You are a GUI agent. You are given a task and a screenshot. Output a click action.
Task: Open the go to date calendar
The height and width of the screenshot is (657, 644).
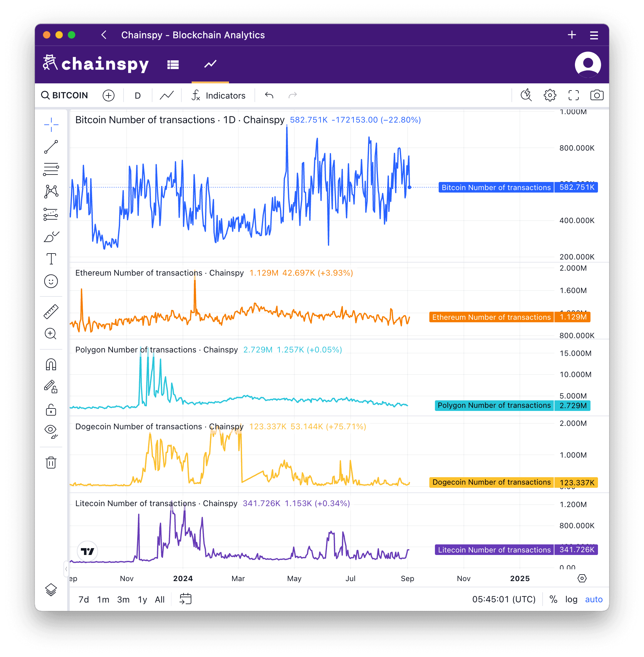[x=185, y=599]
